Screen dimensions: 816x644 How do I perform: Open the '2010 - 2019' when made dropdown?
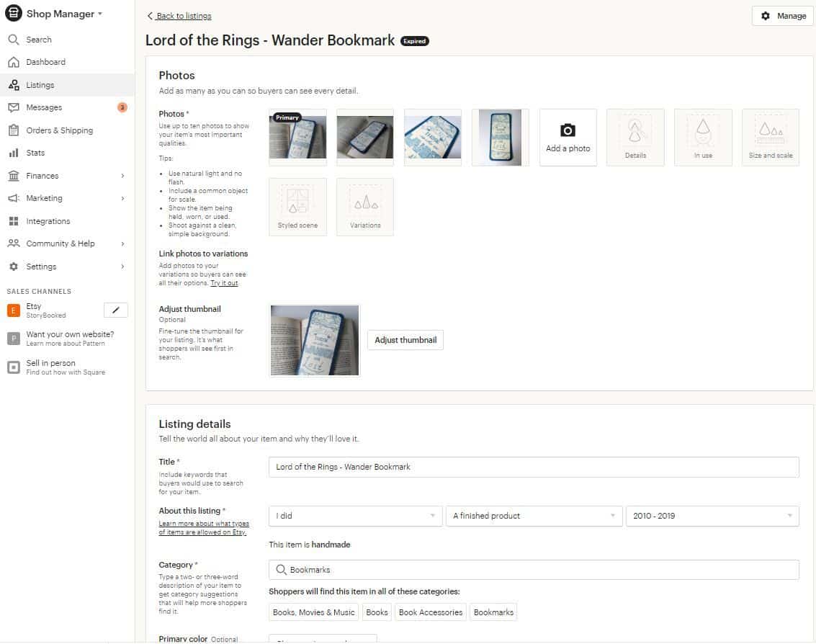tap(712, 516)
